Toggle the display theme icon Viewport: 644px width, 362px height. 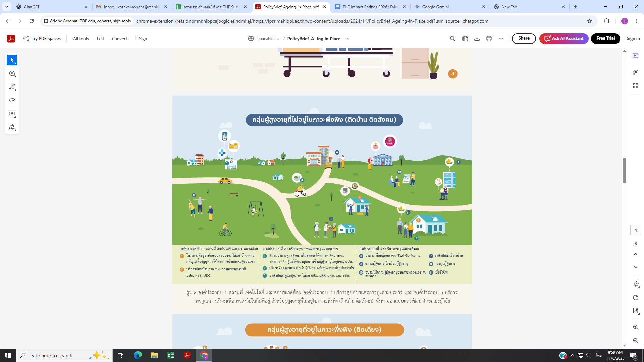click(x=636, y=284)
